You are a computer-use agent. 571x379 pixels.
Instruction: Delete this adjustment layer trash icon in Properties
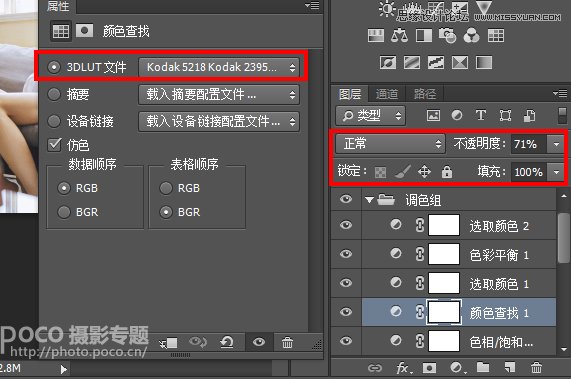coord(287,342)
